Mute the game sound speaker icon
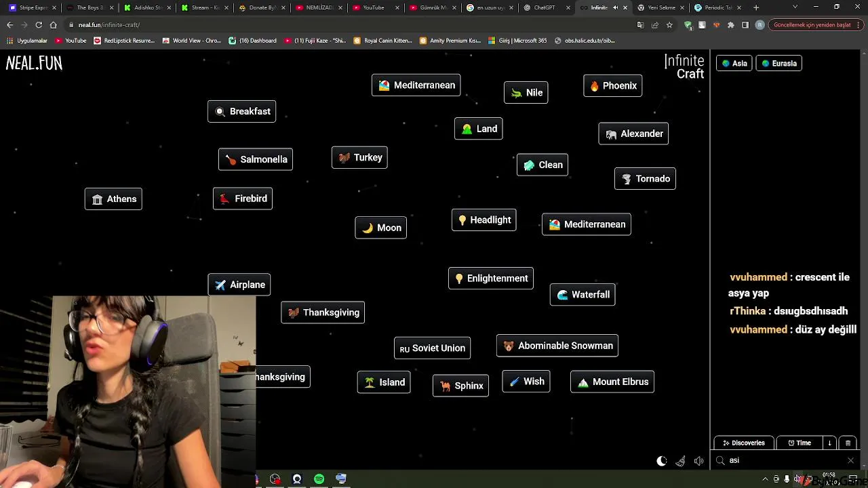868x488 pixels. click(699, 461)
